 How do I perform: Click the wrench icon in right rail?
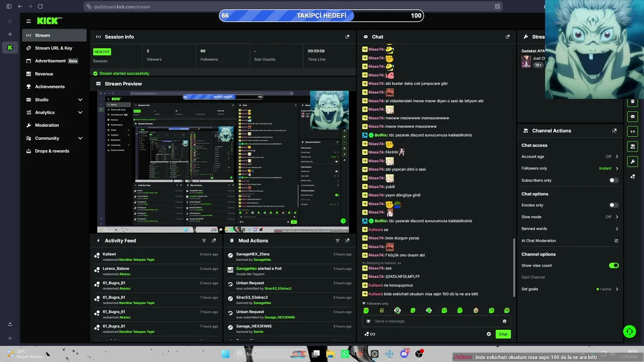633,161
